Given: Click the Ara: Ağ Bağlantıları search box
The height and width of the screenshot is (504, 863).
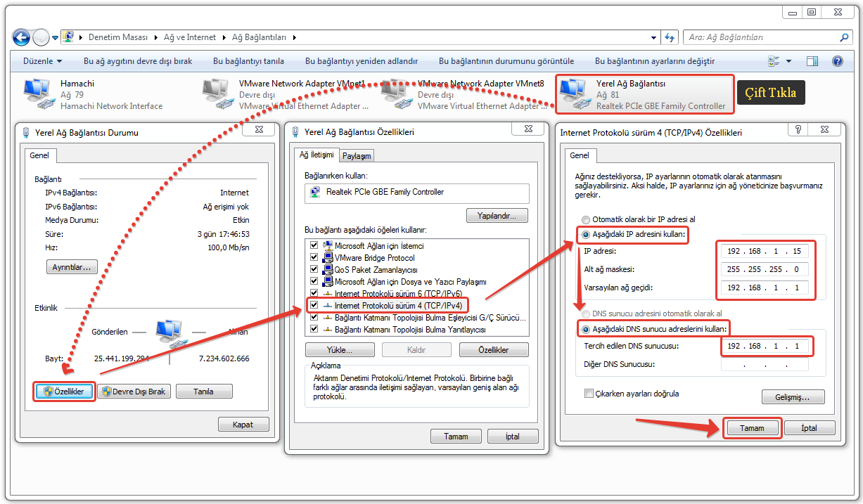Looking at the screenshot, I should tap(762, 37).
